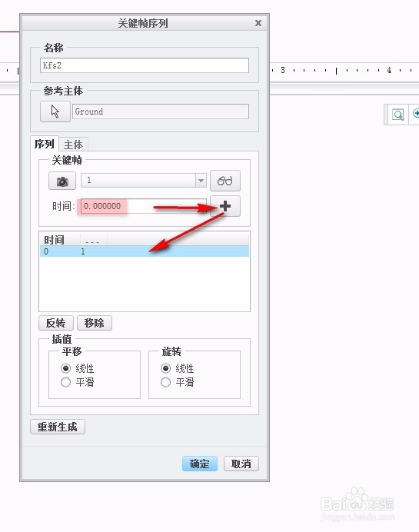Click the camera snapshot icon in 关键帧 section

point(62,181)
